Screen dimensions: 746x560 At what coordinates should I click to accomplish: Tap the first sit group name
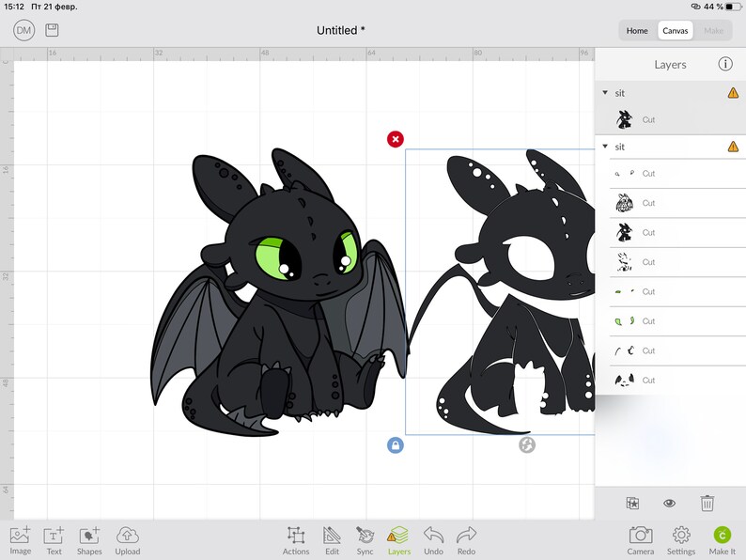pyautogui.click(x=619, y=93)
